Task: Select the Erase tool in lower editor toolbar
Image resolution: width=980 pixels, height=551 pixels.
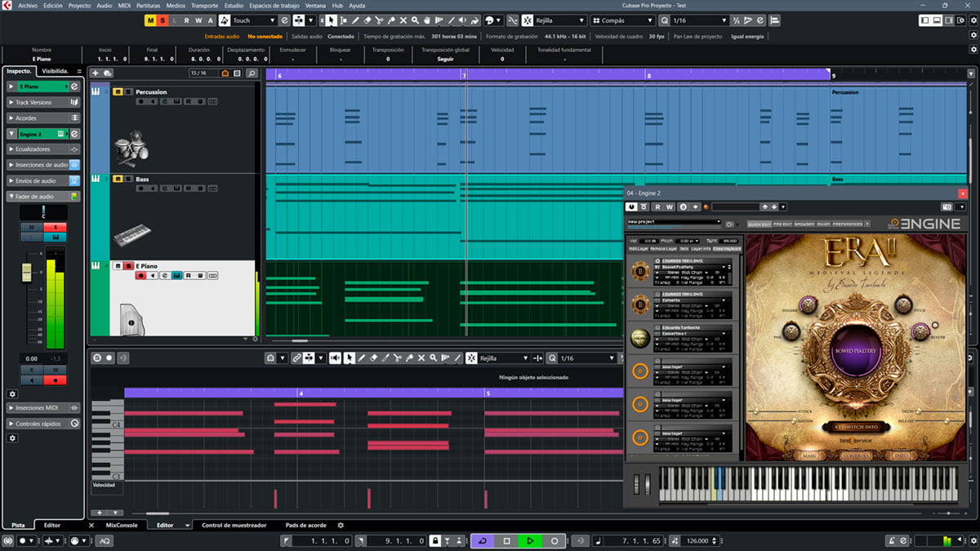Action: (374, 358)
